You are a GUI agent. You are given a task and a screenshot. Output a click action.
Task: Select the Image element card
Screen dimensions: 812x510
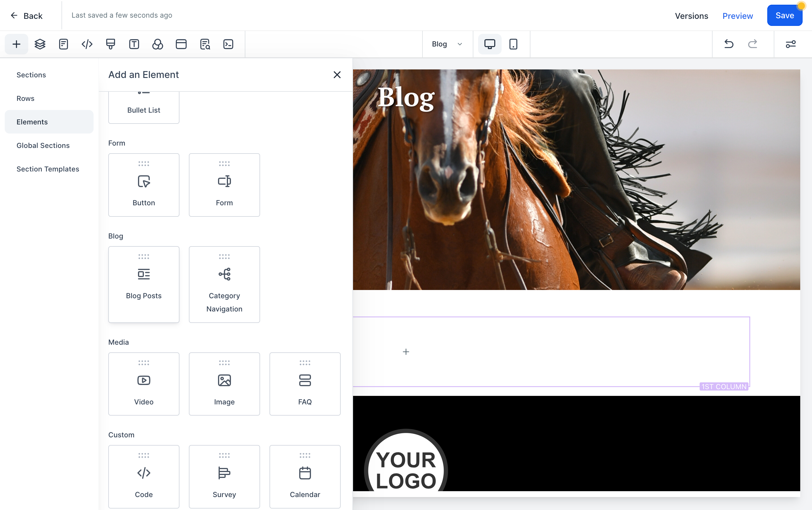(224, 384)
